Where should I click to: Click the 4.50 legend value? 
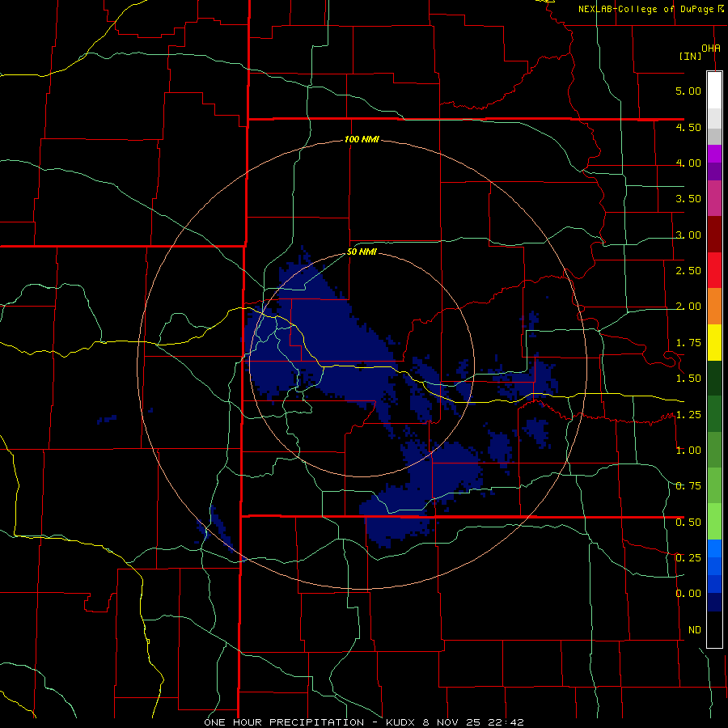688,127
